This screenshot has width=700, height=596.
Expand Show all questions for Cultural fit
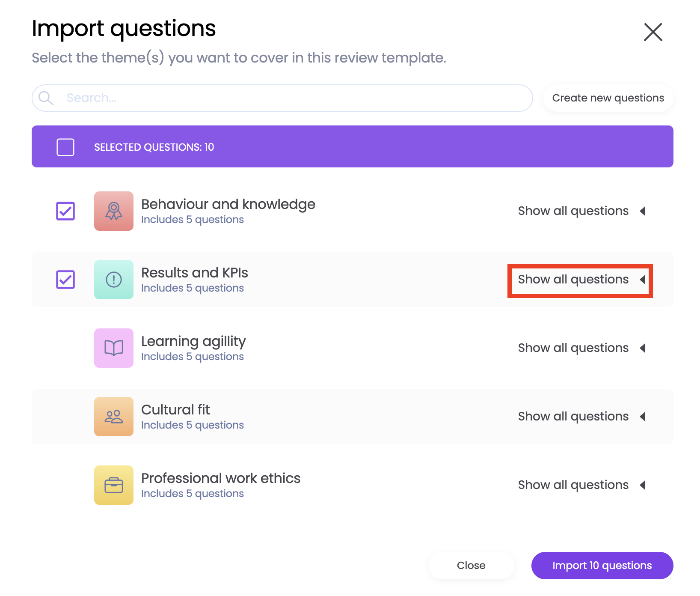click(x=581, y=417)
